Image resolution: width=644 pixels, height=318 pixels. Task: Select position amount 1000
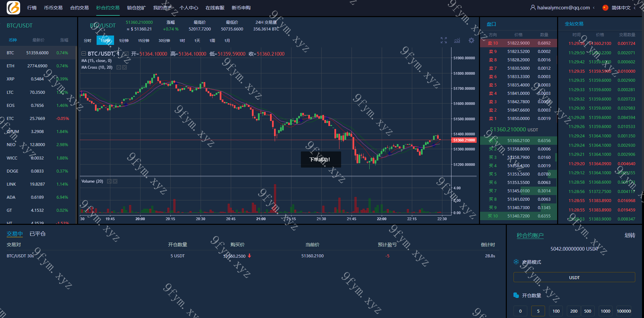tap(605, 311)
